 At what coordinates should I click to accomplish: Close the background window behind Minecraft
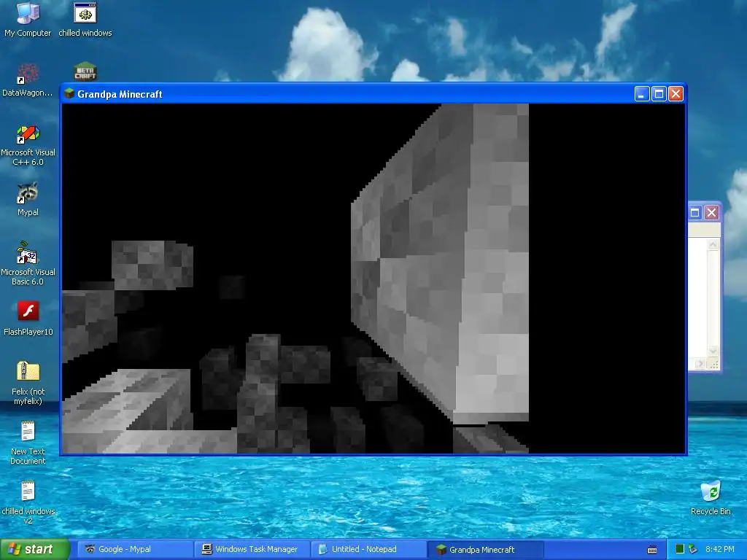click(711, 212)
